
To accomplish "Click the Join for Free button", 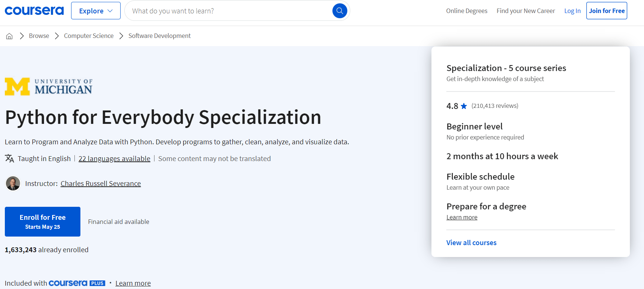I will click(x=607, y=11).
